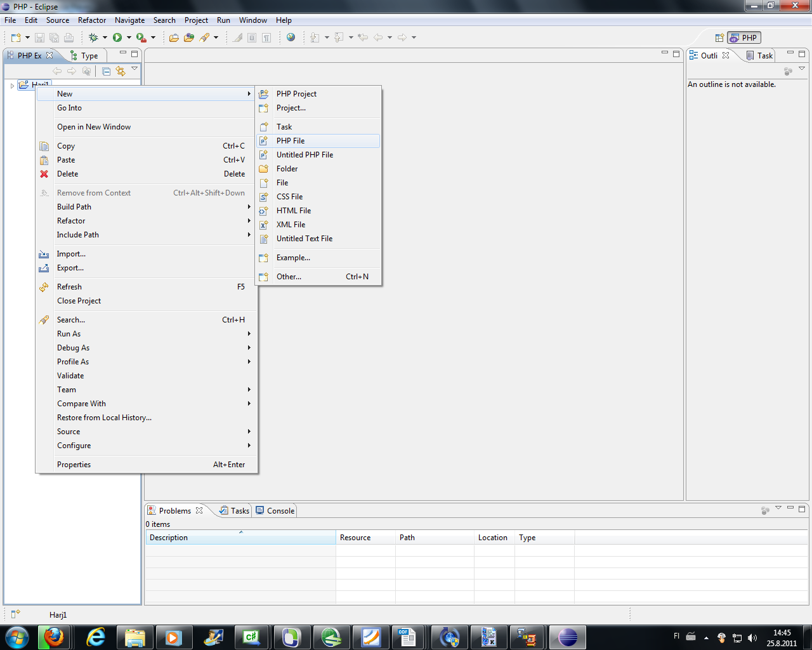Expand the Harj1 project tree node
Viewport: 812px width, 650px height.
coord(12,85)
